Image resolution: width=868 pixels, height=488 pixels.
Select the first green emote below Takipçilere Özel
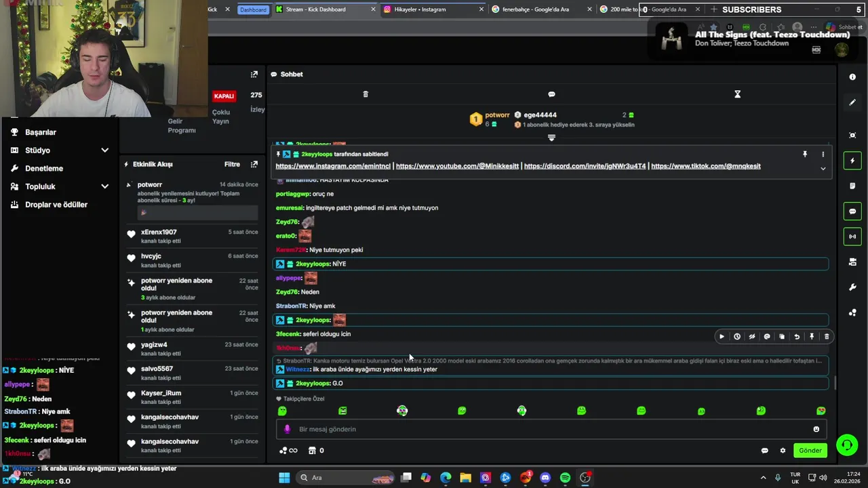click(283, 411)
